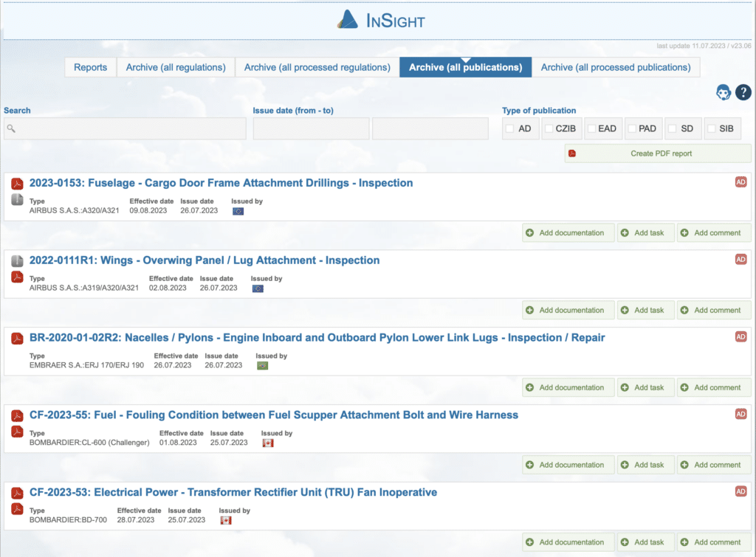Click the grey document icon under 2023-0153
Viewport: 756px width, 557px height.
pos(18,199)
